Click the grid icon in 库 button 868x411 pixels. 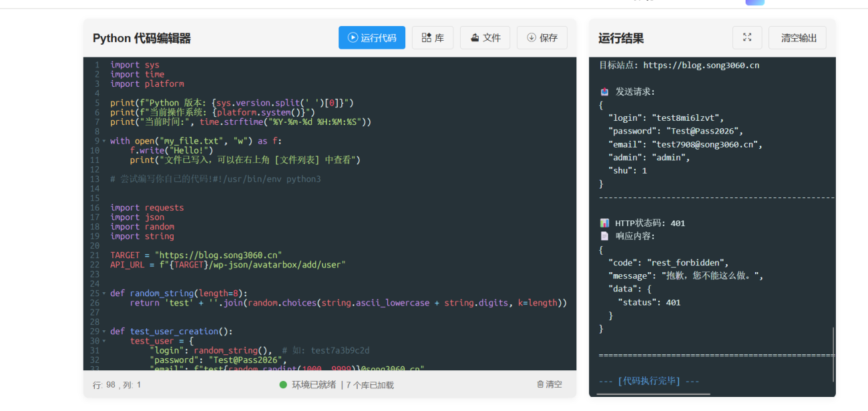[x=426, y=38]
